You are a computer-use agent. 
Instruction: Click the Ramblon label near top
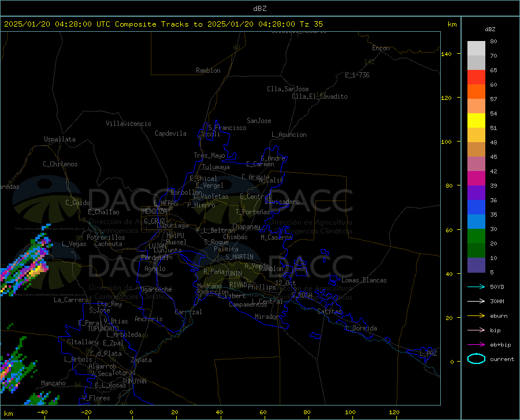pos(208,70)
